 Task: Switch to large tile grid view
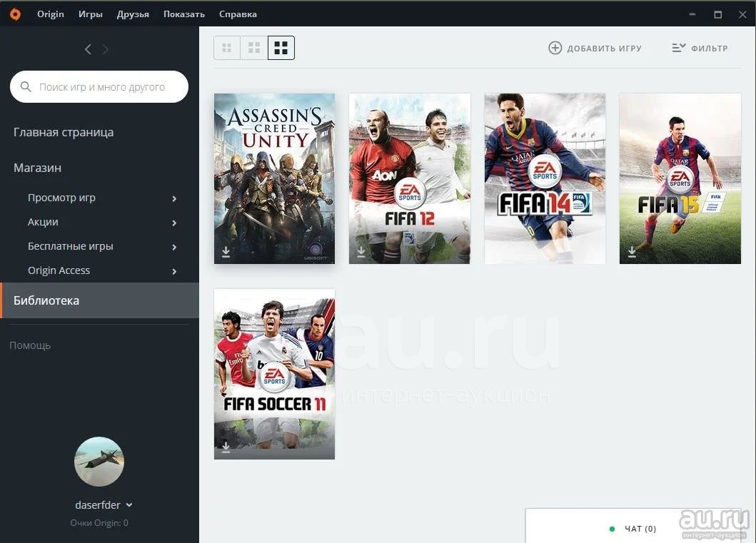[x=281, y=48]
